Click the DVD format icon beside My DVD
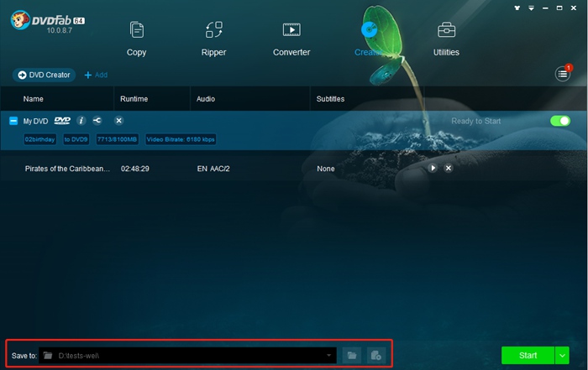This screenshot has height=370, width=588. (x=62, y=121)
